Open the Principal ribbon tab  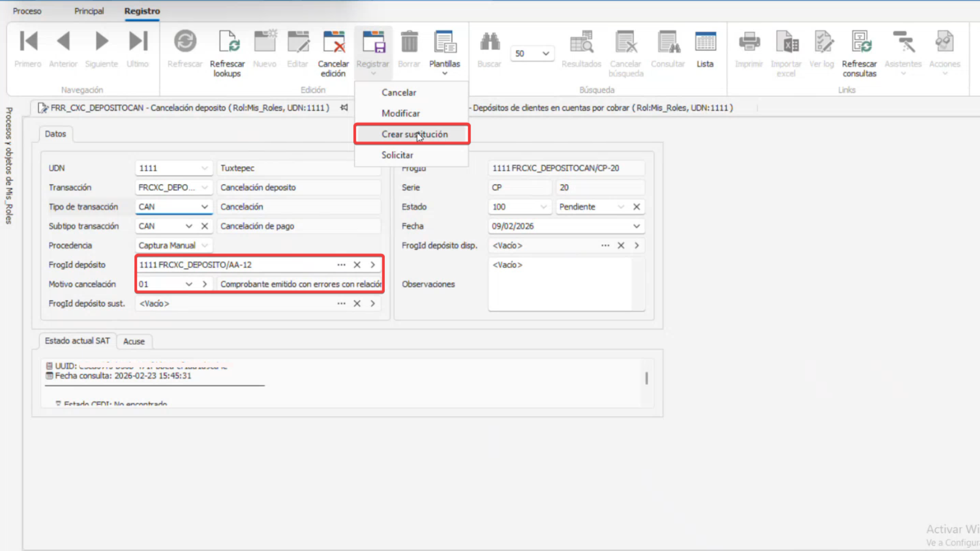coord(89,11)
